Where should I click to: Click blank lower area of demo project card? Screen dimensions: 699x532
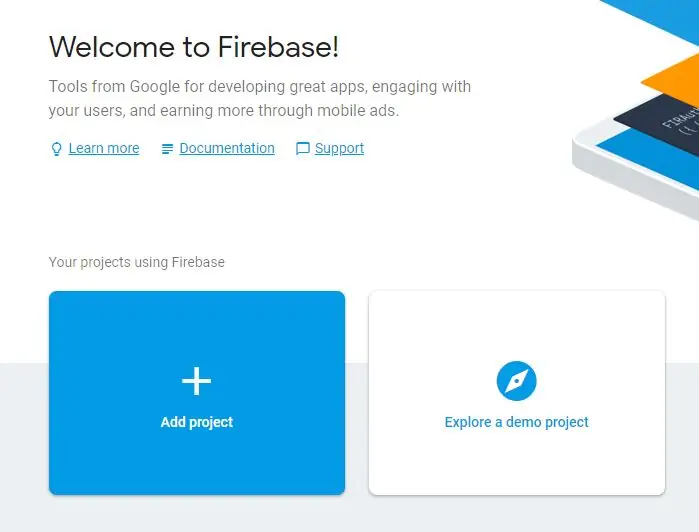pyautogui.click(x=517, y=464)
